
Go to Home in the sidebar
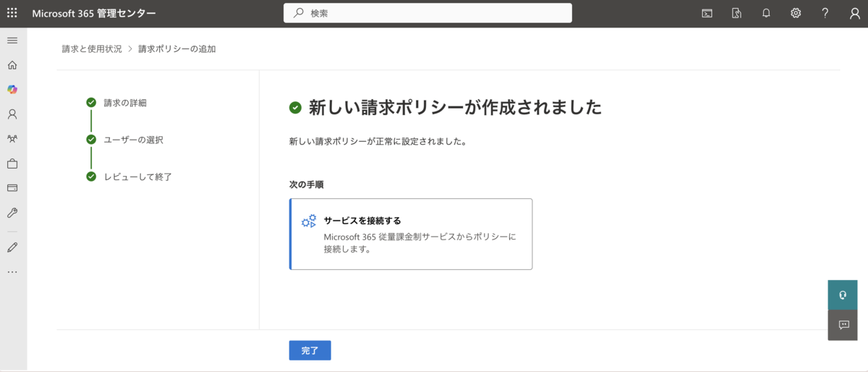pyautogui.click(x=12, y=65)
